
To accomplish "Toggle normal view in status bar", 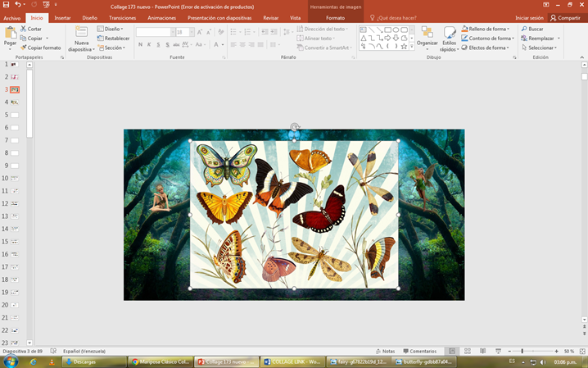I will 452,351.
